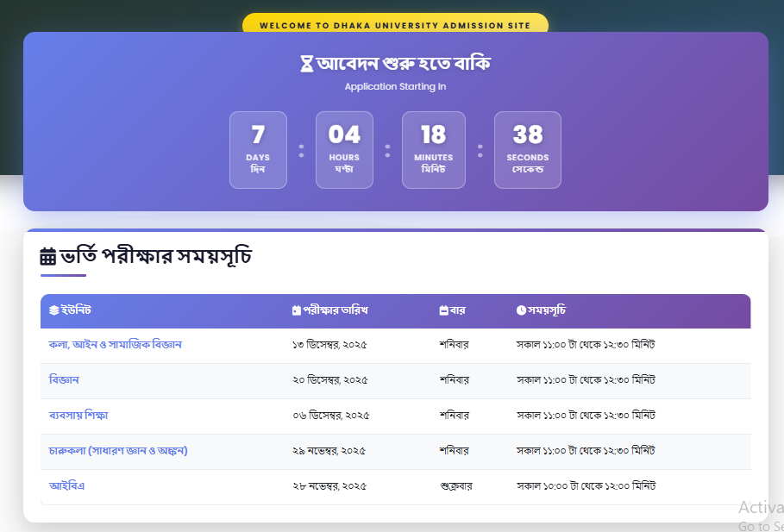Click the আইবিএ time সকাল ১০:০০ টা থেকে ১২:০০ মিনিট
Viewport: 784px width, 532px height.
pyautogui.click(x=586, y=486)
